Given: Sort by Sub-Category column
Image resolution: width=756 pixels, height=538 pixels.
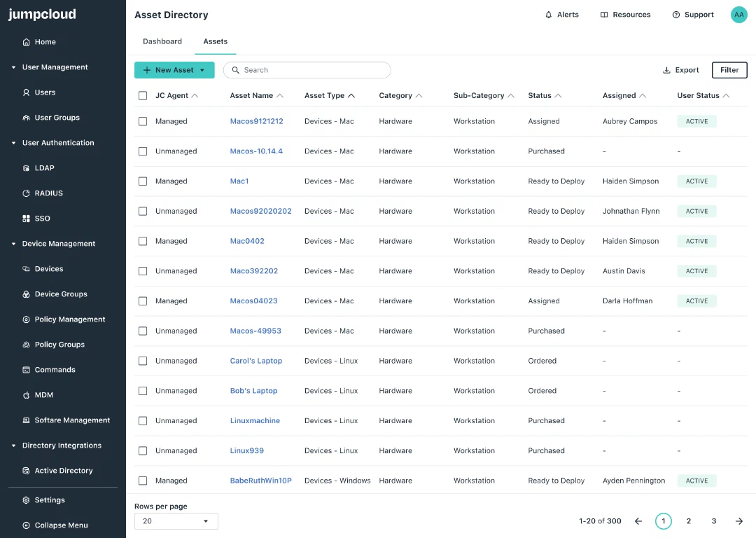Looking at the screenshot, I should point(484,95).
